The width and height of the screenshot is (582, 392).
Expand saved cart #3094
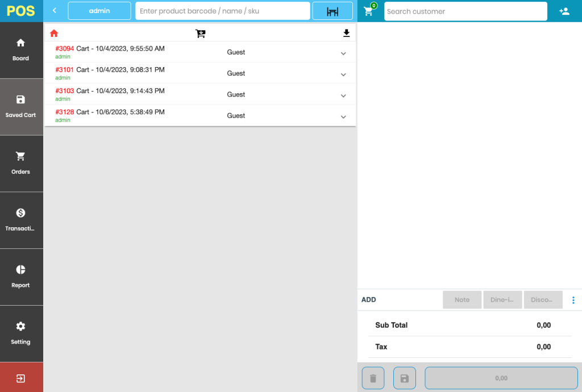(x=343, y=53)
